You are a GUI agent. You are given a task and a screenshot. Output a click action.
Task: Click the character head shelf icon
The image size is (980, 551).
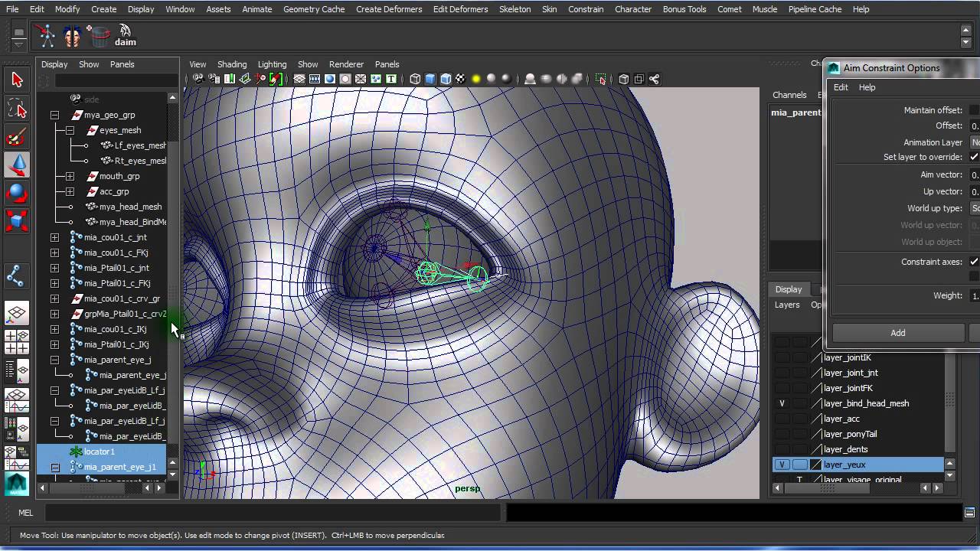point(73,35)
